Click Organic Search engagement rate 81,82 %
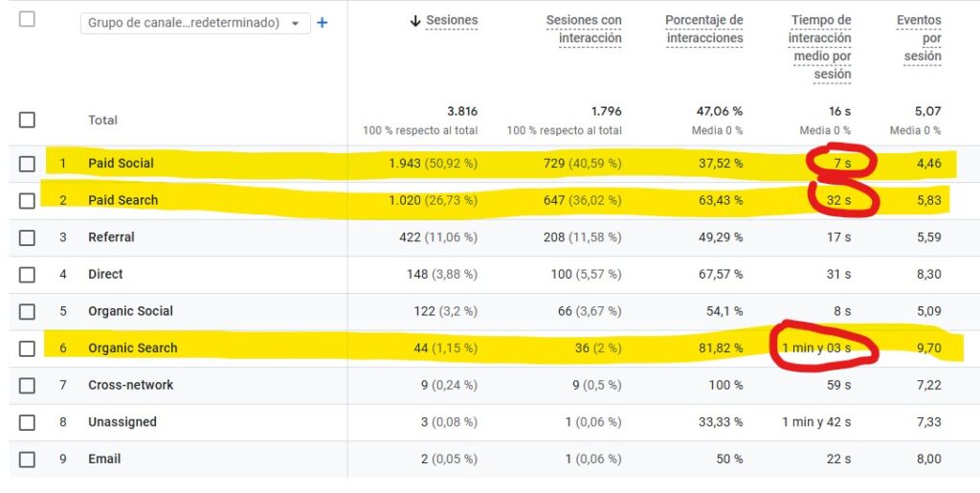This screenshot has width=980, height=493. [721, 348]
